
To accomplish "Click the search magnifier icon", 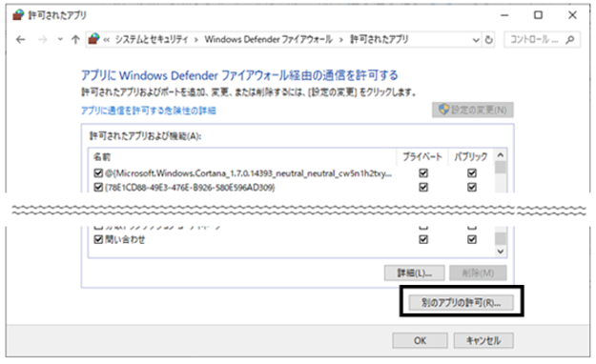I will click(569, 39).
